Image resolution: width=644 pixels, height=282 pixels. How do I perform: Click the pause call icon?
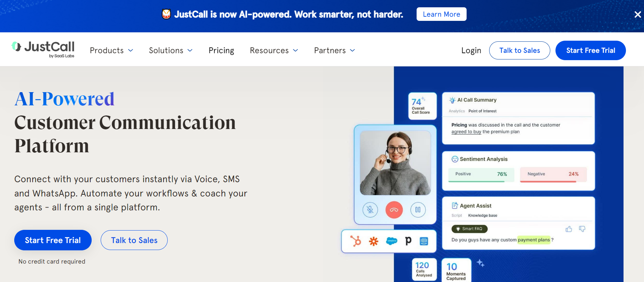[x=418, y=210]
